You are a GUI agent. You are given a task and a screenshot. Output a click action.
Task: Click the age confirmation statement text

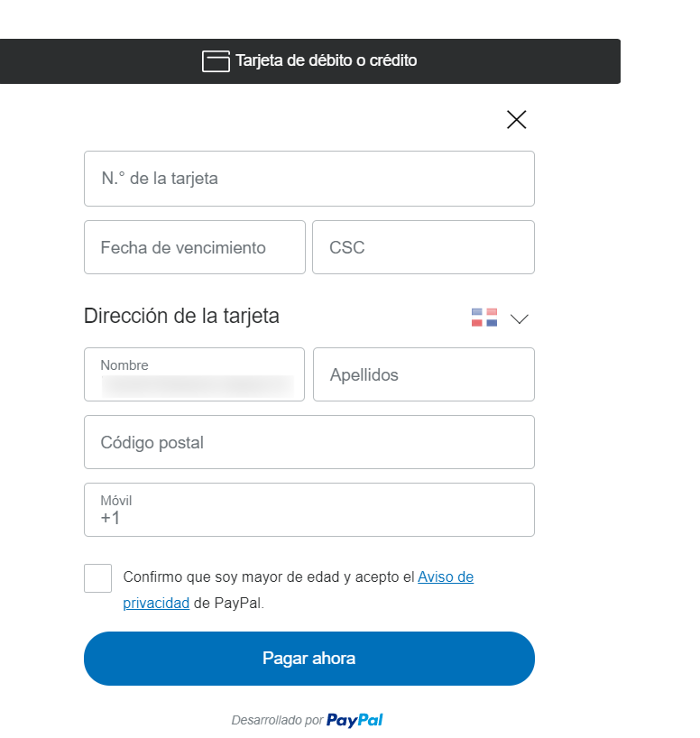(x=299, y=590)
